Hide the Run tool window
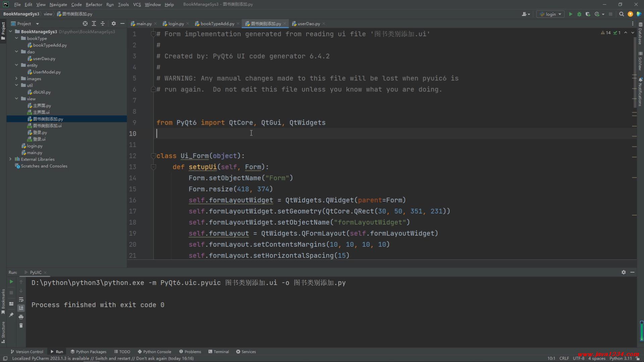Image resolution: width=644 pixels, height=362 pixels. tap(632, 272)
